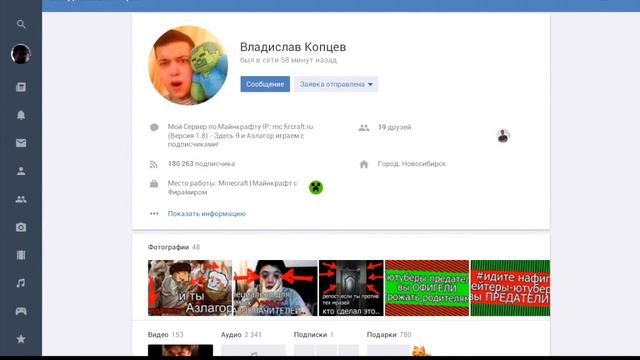Click the Сообщение button
The width and height of the screenshot is (640, 360).
point(265,84)
